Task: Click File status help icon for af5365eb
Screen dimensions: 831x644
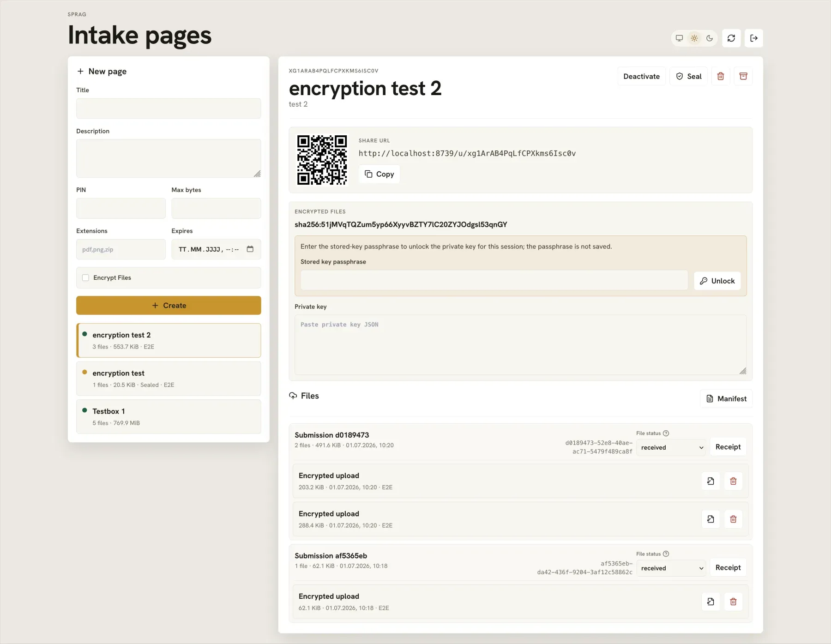Action: tap(666, 554)
